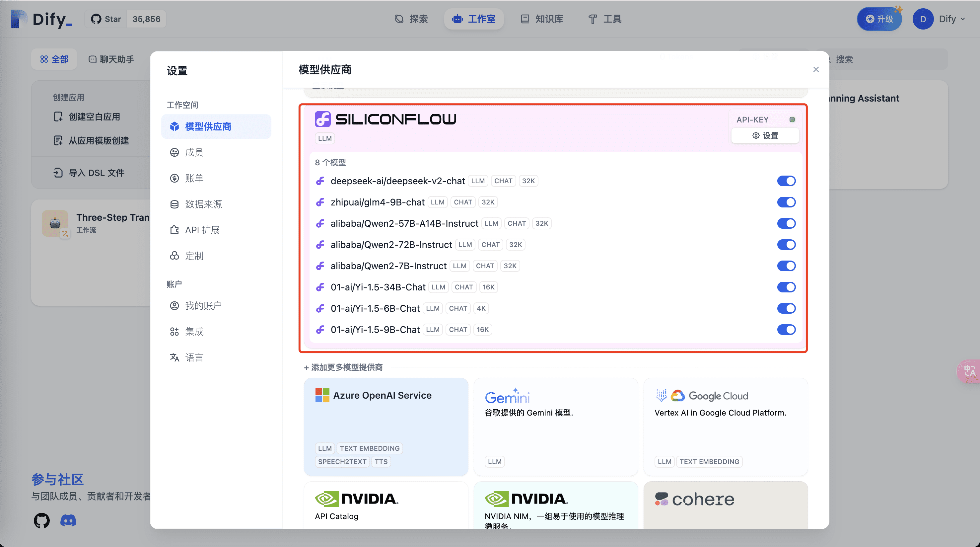The width and height of the screenshot is (980, 547).
Task: Click the D user avatar
Action: (923, 19)
